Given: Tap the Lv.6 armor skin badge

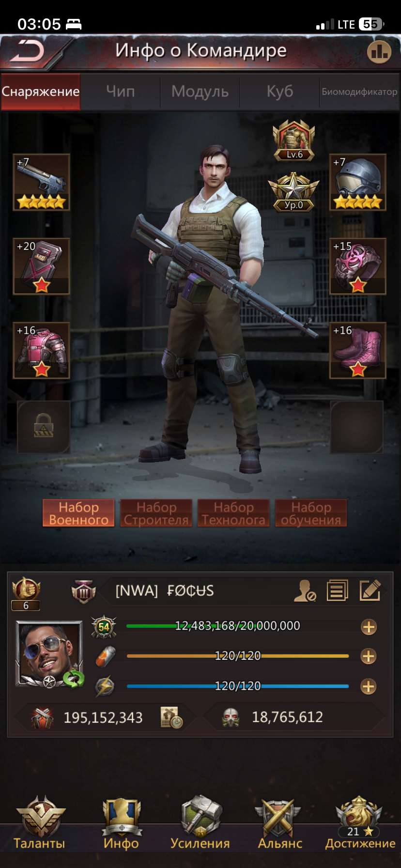Looking at the screenshot, I should tap(293, 140).
